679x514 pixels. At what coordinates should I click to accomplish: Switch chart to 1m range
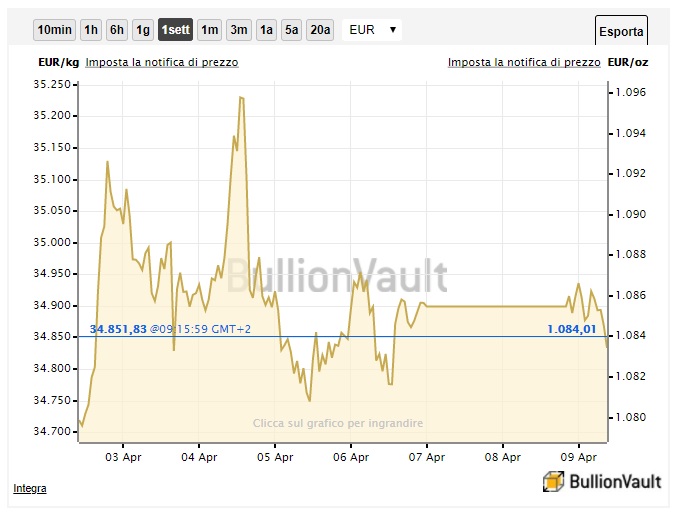pos(210,30)
